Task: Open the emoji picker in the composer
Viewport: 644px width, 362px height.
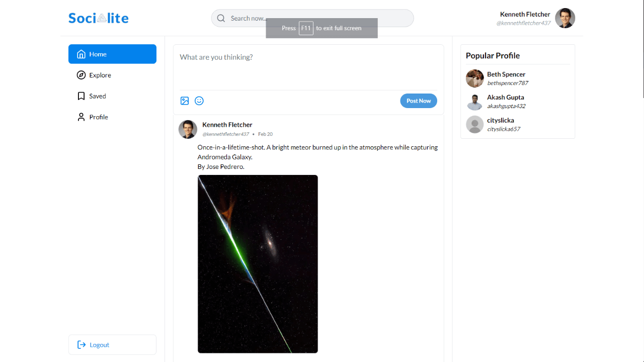Action: pos(199,101)
